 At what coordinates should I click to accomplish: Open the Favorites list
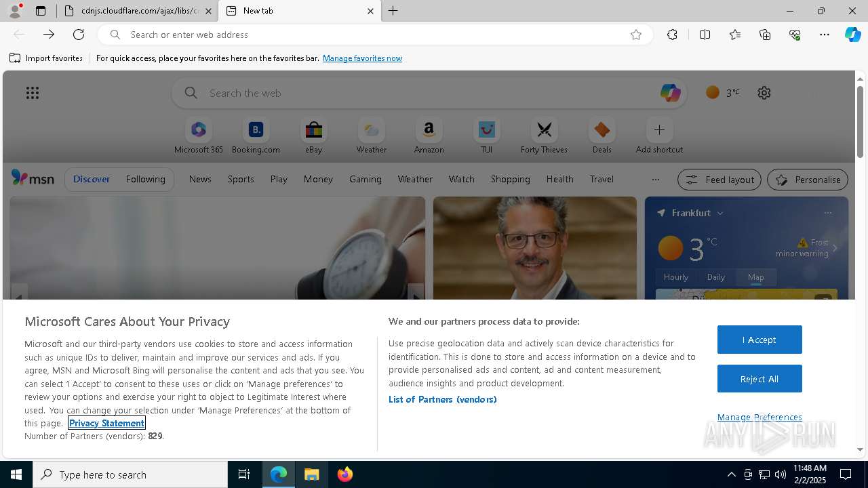pos(735,35)
